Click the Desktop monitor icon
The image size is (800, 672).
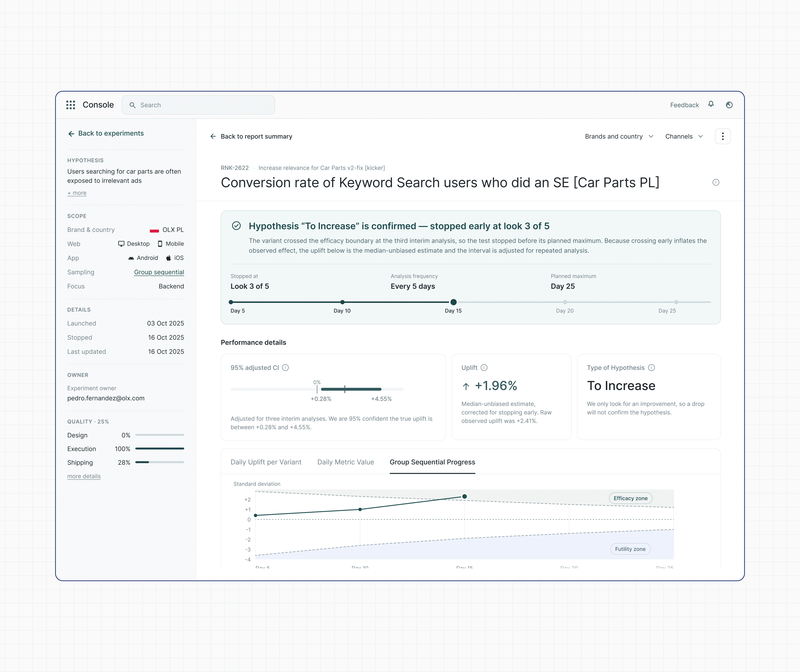[x=121, y=244]
